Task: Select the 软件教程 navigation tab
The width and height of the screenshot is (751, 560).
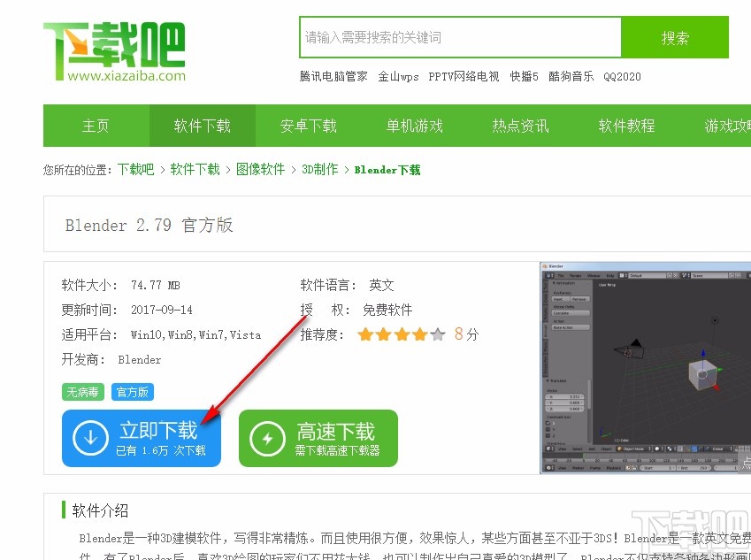Action: 626,126
